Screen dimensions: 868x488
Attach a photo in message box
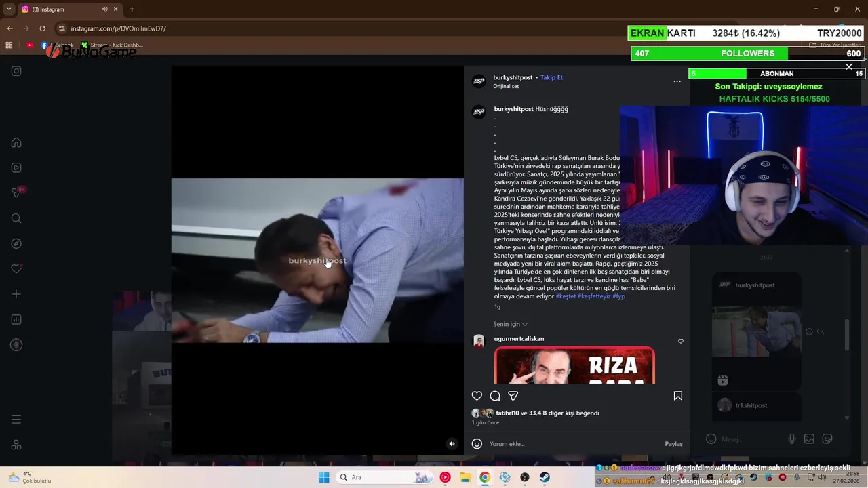point(809,439)
